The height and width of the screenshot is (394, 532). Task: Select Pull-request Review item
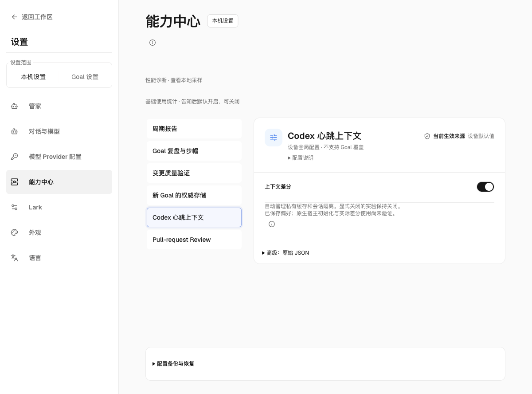[194, 240]
